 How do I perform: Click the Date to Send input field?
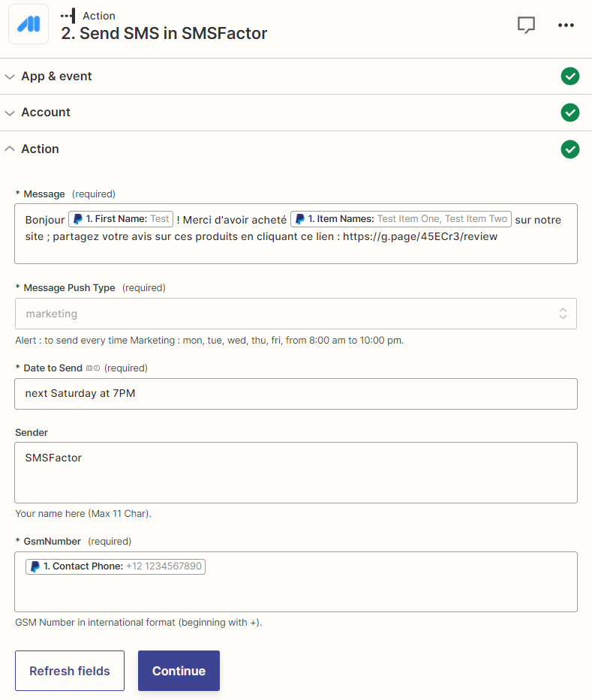pos(296,394)
